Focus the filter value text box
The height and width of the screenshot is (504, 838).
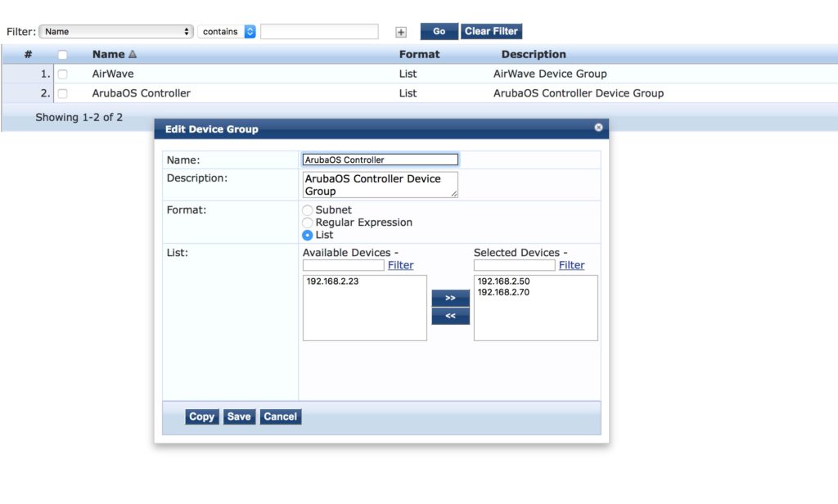click(320, 32)
